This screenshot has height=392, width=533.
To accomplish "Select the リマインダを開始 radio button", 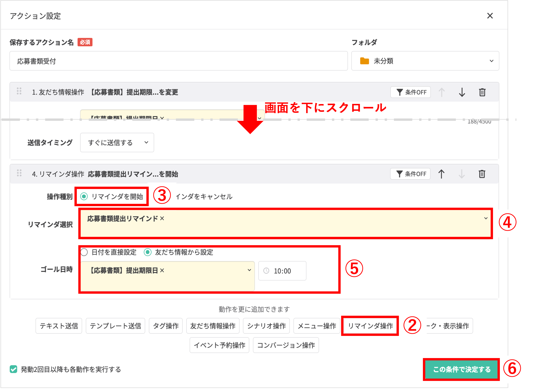I will pyautogui.click(x=84, y=196).
